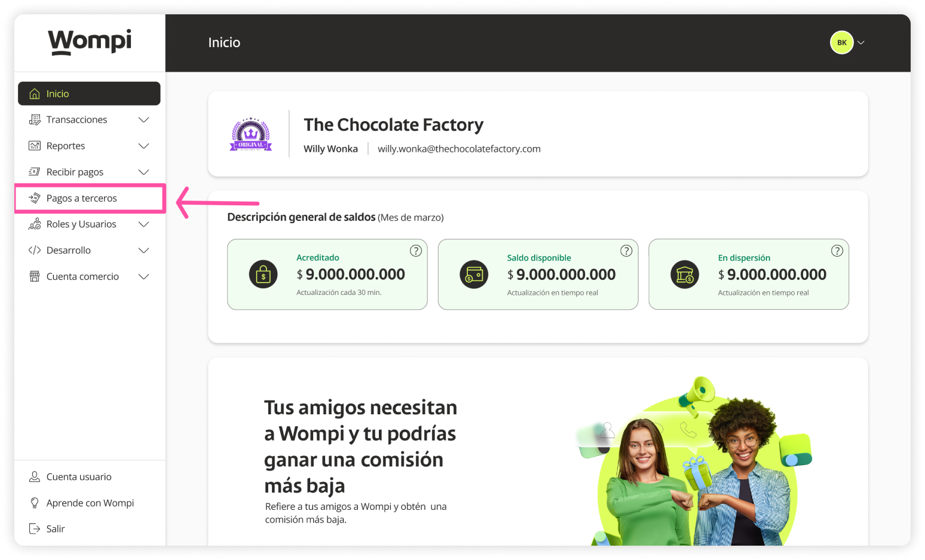The width and height of the screenshot is (925, 560).
Task: Select Pagos a terceros in the sidebar
Action: [81, 198]
